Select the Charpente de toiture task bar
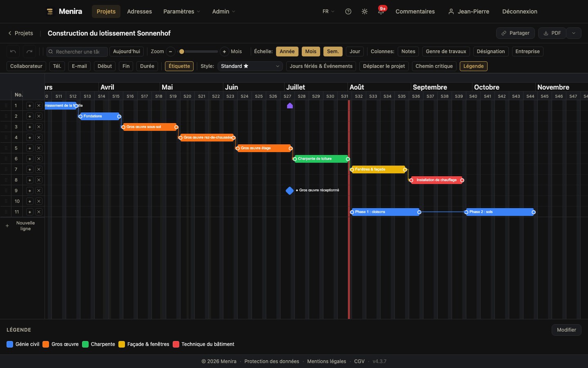Screen dimensions: 588x368 [321, 159]
